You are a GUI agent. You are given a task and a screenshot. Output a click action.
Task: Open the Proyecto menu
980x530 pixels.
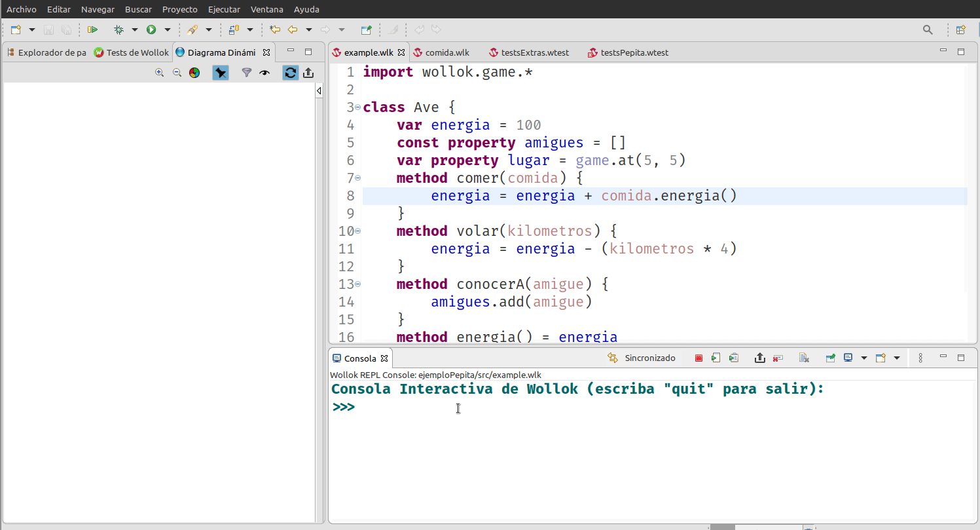point(179,9)
